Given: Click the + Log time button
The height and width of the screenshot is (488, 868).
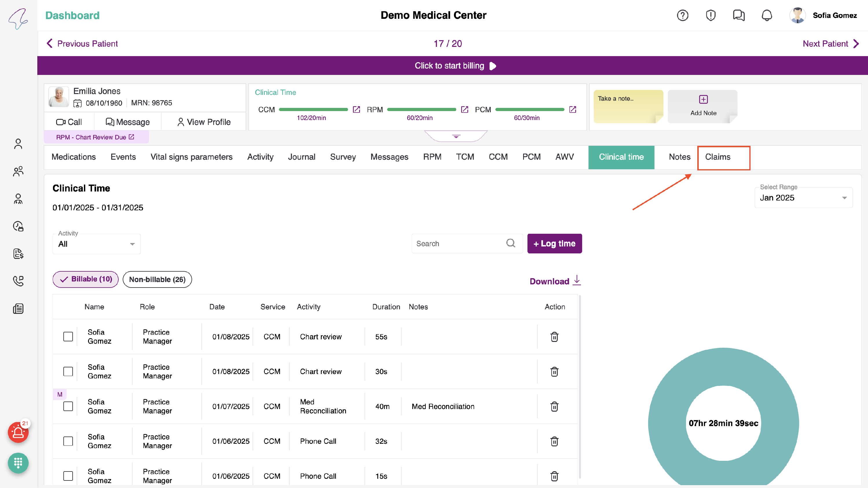Looking at the screenshot, I should tap(554, 244).
